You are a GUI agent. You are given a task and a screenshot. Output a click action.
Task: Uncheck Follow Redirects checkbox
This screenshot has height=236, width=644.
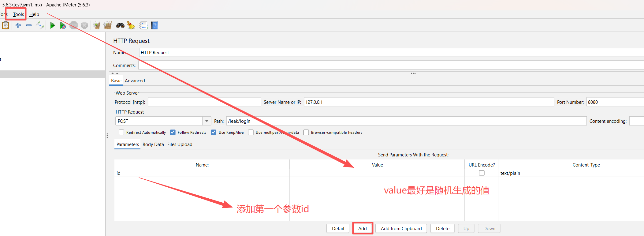[x=173, y=132]
